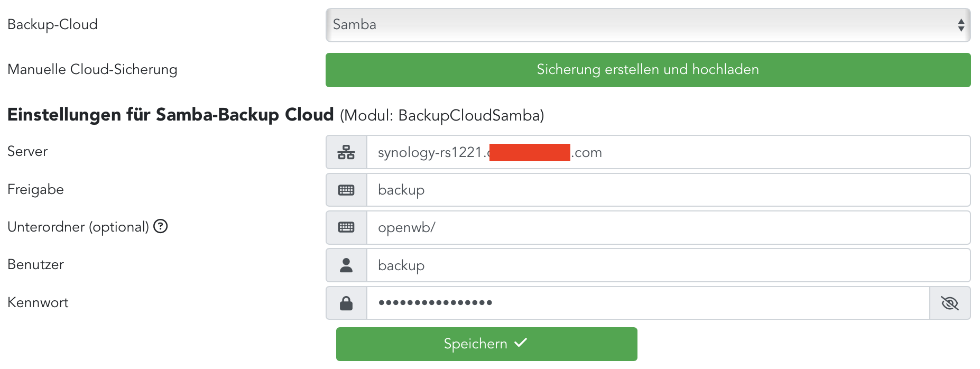Viewport: 980px width, 369px height.
Task: Click the network icon beside the Server field
Action: pyautogui.click(x=346, y=152)
